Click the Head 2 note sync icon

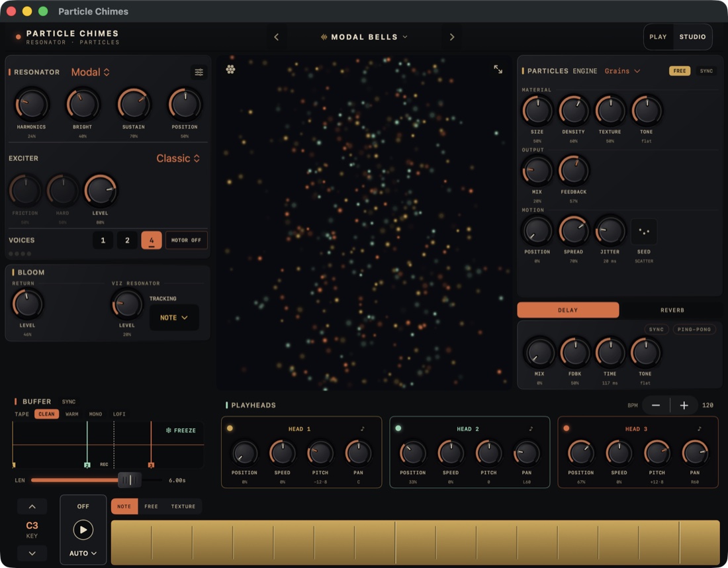click(x=531, y=429)
